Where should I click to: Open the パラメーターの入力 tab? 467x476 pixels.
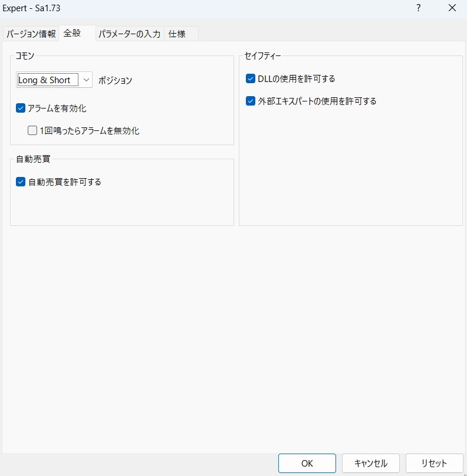click(129, 34)
